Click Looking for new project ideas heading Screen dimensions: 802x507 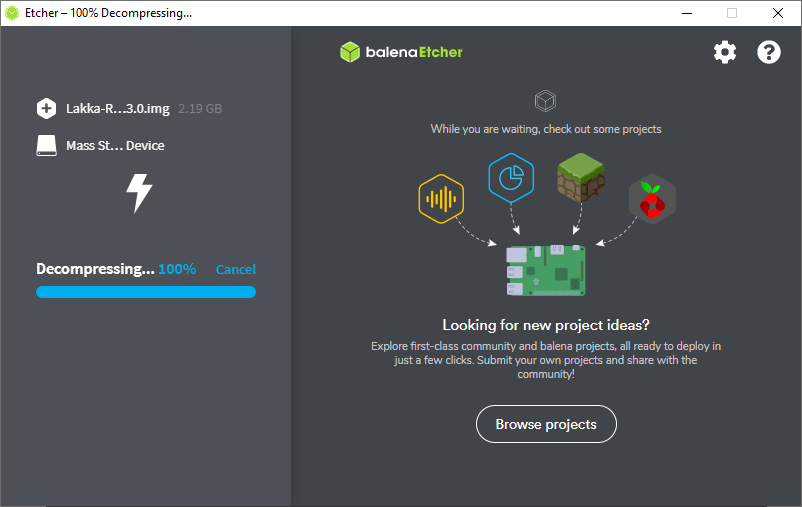tap(546, 325)
